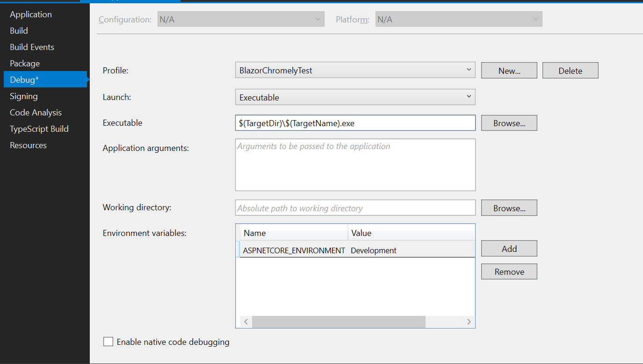This screenshot has height=364, width=643.
Task: Click the Application arguments field
Action: pos(355,164)
